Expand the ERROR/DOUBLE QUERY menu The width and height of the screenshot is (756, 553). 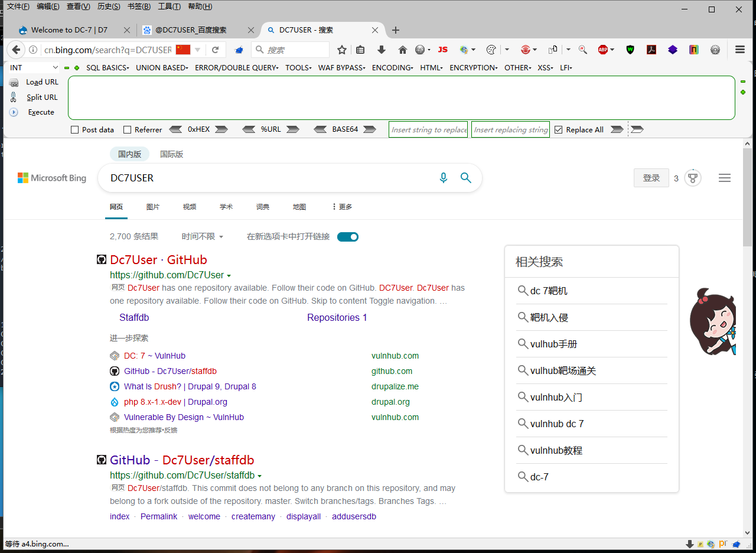(x=236, y=68)
